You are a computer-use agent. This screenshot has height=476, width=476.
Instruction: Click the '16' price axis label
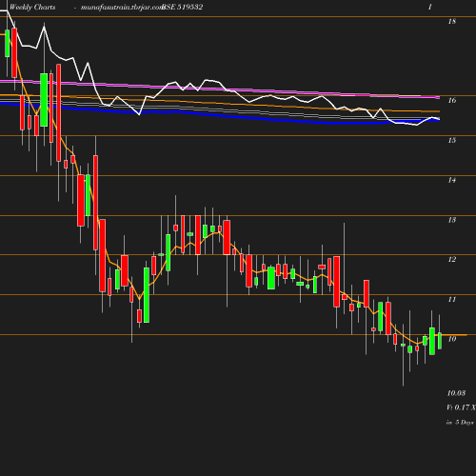(452, 100)
